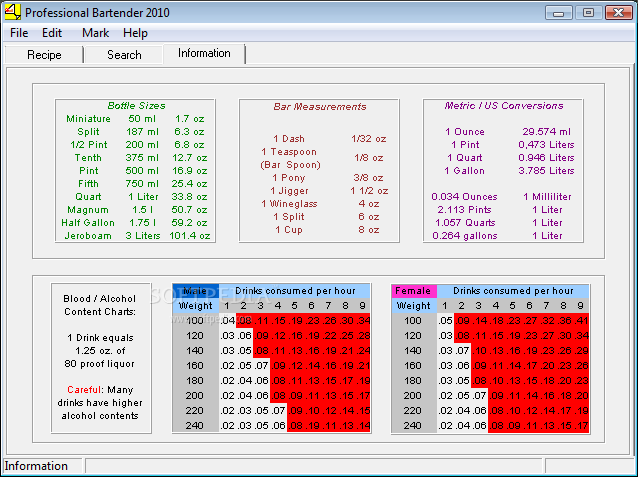Click the Half Gallon label
The image size is (638, 477).
88,223
